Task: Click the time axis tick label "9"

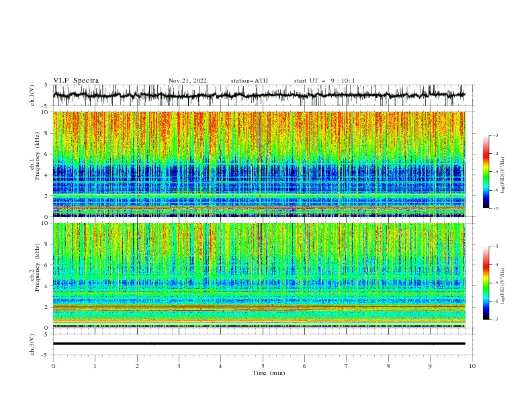Action: pos(430,366)
